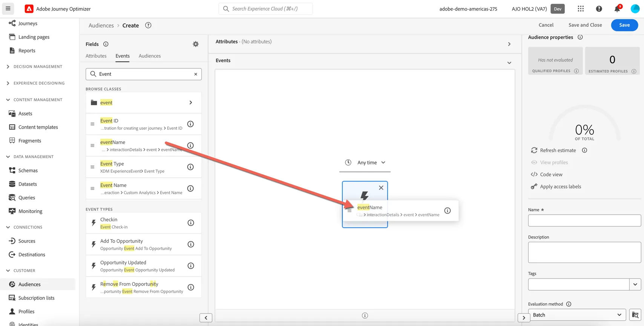Click the info icon for Checkin event
The height and width of the screenshot is (326, 644).
191,223
